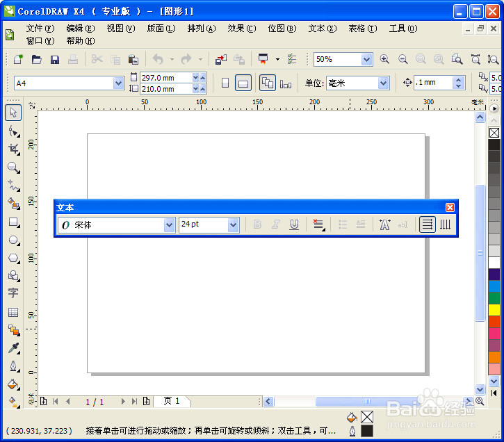Toggle bullet list formatting
504x442 pixels.
pyautogui.click(x=343, y=224)
